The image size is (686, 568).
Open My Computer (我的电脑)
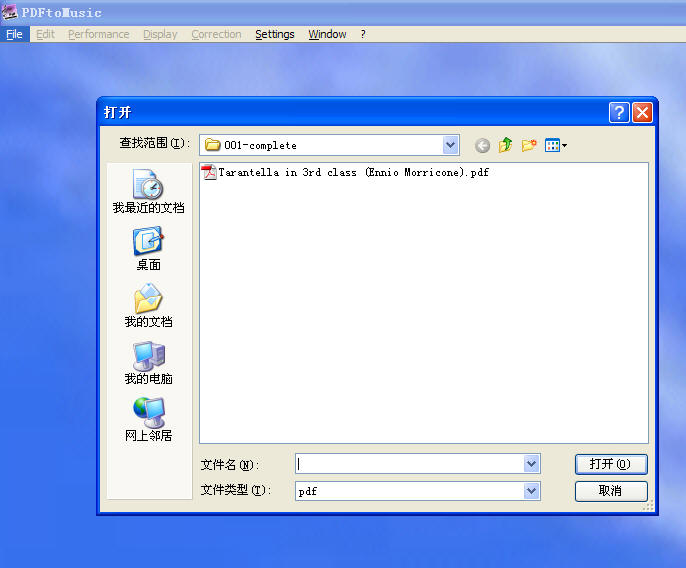click(x=148, y=362)
